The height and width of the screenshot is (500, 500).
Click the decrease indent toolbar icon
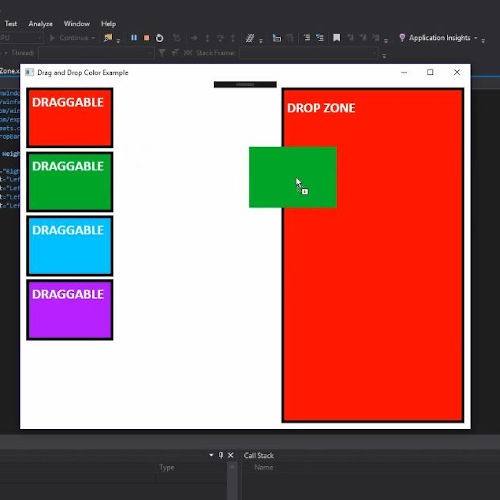click(x=307, y=38)
